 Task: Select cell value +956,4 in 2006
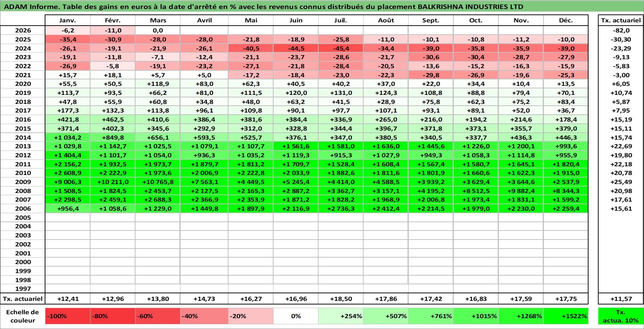68,209
